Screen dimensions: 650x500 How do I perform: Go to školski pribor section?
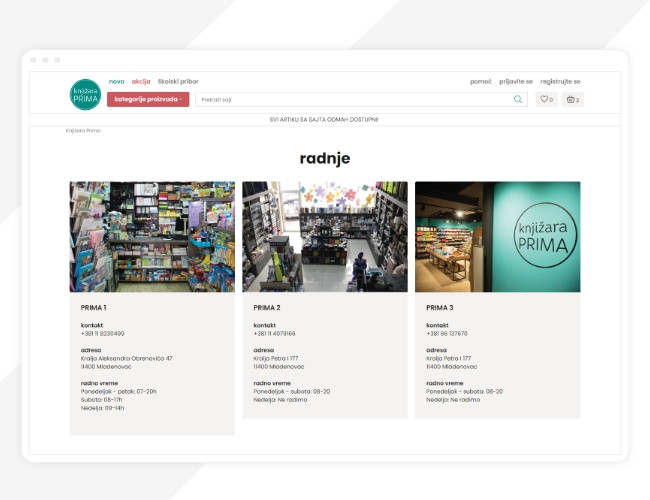coord(178,81)
